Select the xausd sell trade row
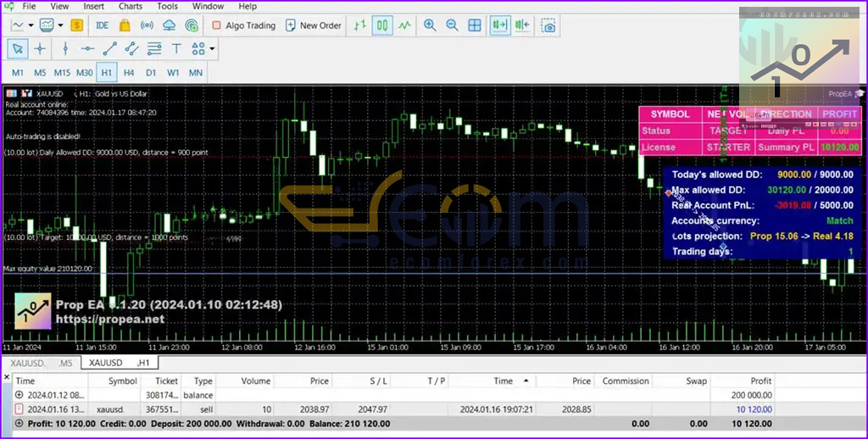The width and height of the screenshot is (868, 439). point(393,409)
